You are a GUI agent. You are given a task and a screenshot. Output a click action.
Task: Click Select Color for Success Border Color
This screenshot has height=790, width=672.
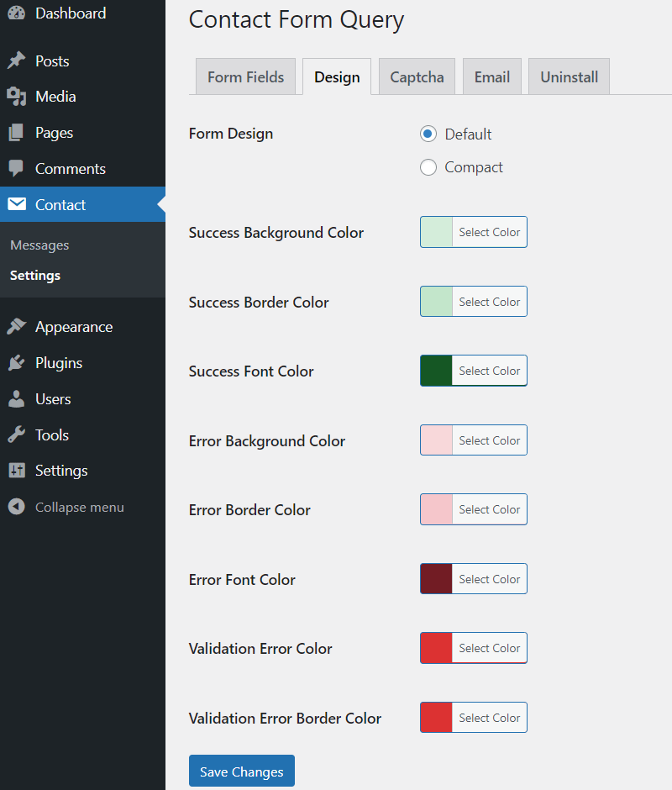[490, 302]
